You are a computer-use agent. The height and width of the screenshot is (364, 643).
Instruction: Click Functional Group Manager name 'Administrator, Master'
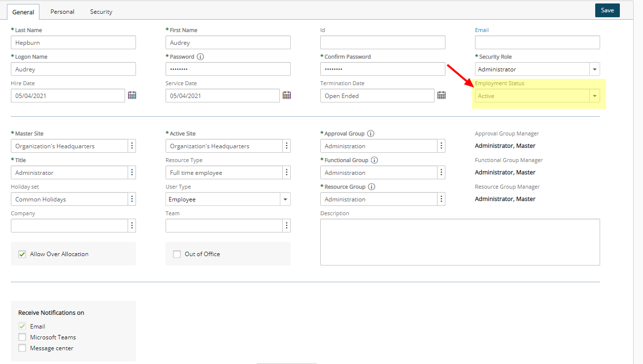point(505,172)
